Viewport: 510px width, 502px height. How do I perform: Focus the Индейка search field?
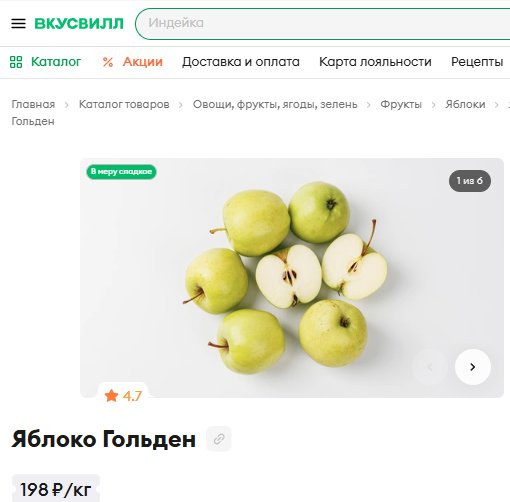pos(323,23)
